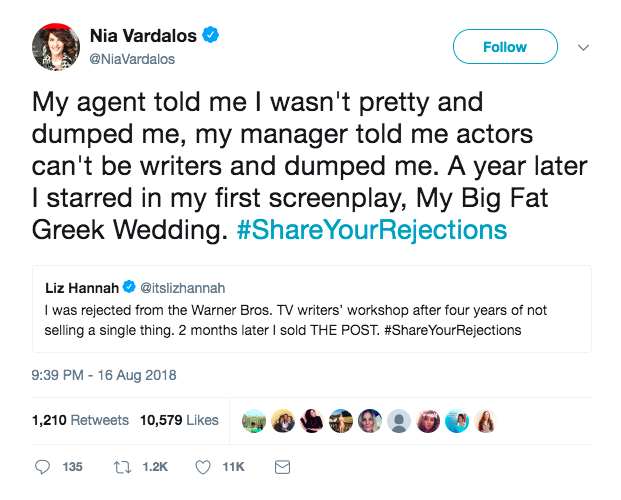Expand tweet options chevron menu

pyautogui.click(x=585, y=47)
